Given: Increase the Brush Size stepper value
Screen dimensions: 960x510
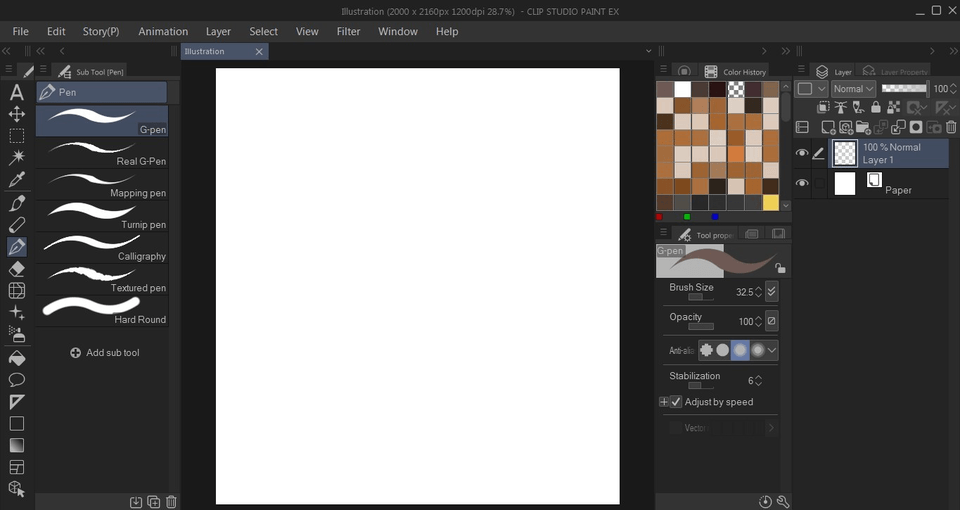Looking at the screenshot, I should [x=759, y=288].
